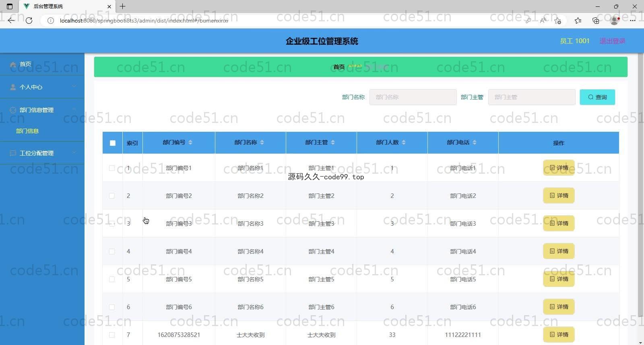This screenshot has height=345, width=644.
Task: Open 详情 for 部门编号5 row
Action: pos(559,279)
